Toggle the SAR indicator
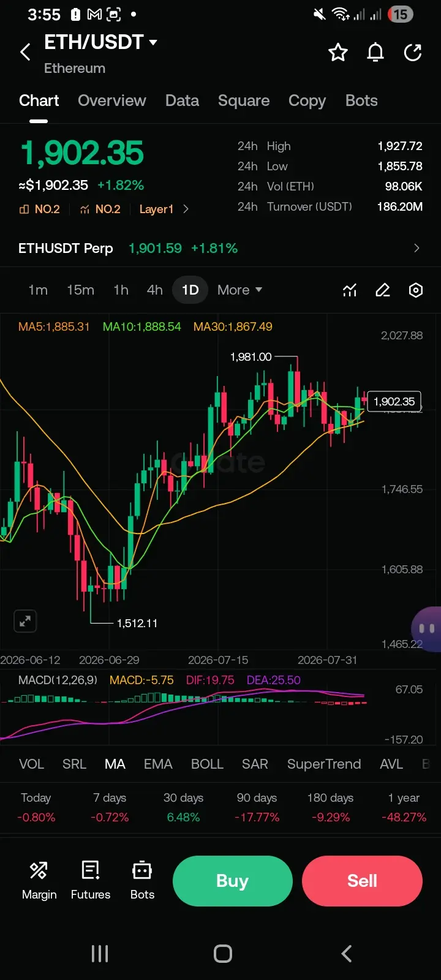Screen dimensions: 441x980 pos(255,764)
